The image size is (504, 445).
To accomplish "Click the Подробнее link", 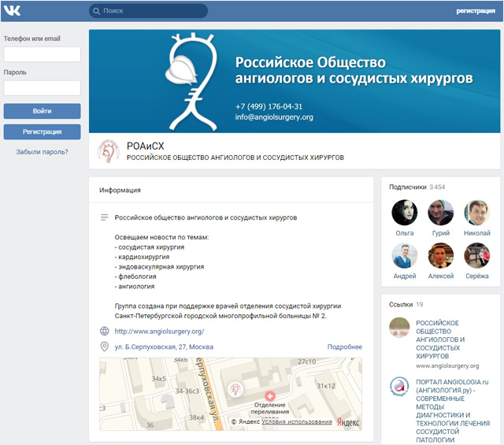I will [345, 347].
